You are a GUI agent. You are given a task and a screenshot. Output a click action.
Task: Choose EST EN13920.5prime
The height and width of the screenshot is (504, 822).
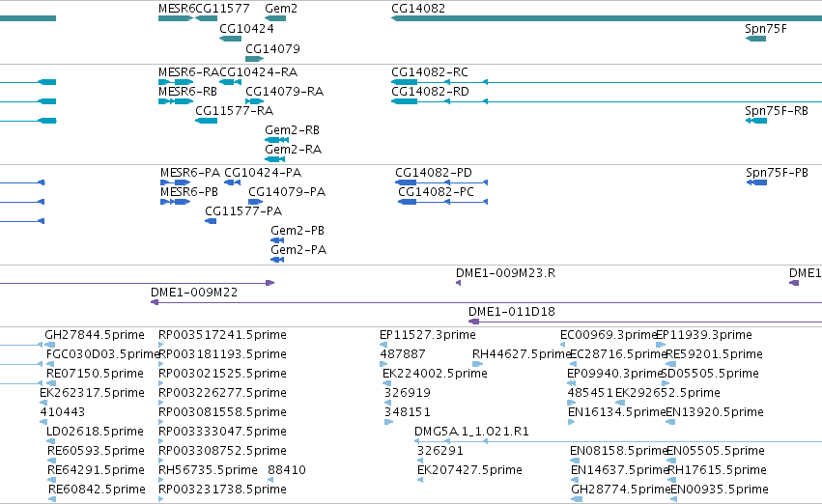715,412
